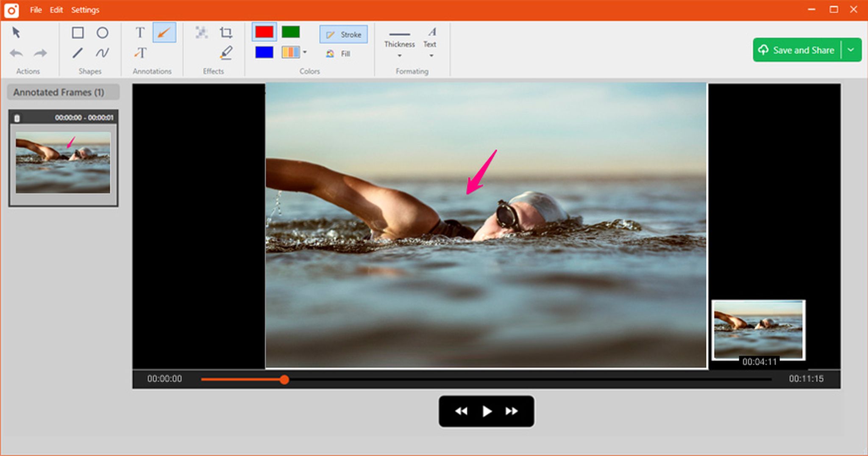Select the Text annotation tool
This screenshot has width=868, height=456.
point(140,33)
